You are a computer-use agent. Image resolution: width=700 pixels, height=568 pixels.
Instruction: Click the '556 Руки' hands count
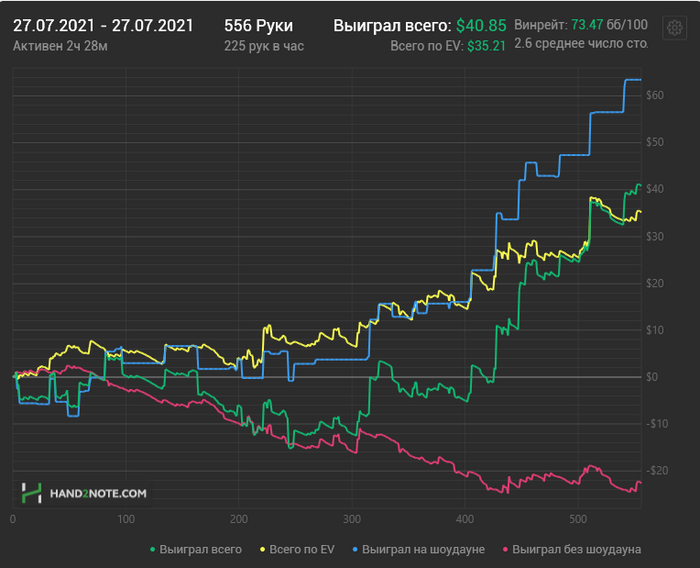(258, 25)
